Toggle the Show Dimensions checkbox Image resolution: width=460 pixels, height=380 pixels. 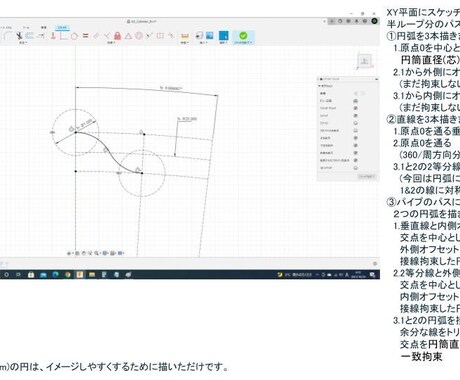(356, 145)
